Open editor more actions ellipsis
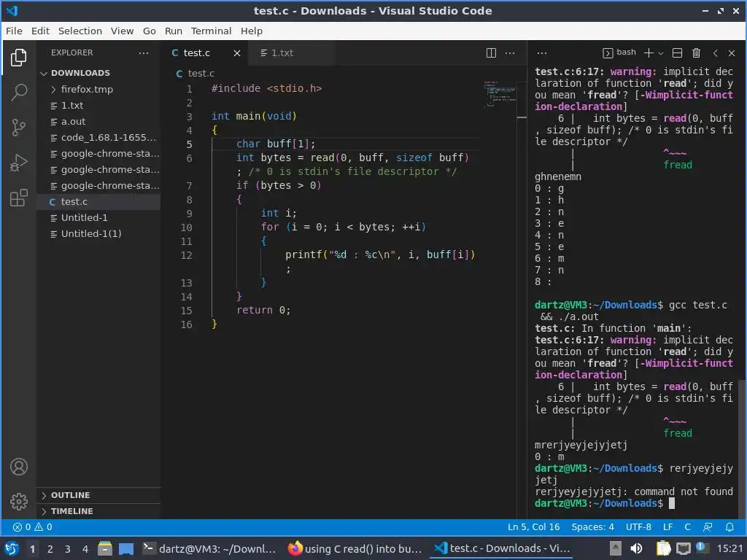Viewport: 747px width, 560px height. pos(510,52)
